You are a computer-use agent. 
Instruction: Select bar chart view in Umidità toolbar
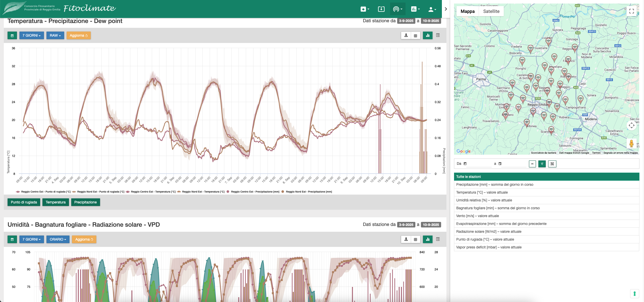(427, 239)
